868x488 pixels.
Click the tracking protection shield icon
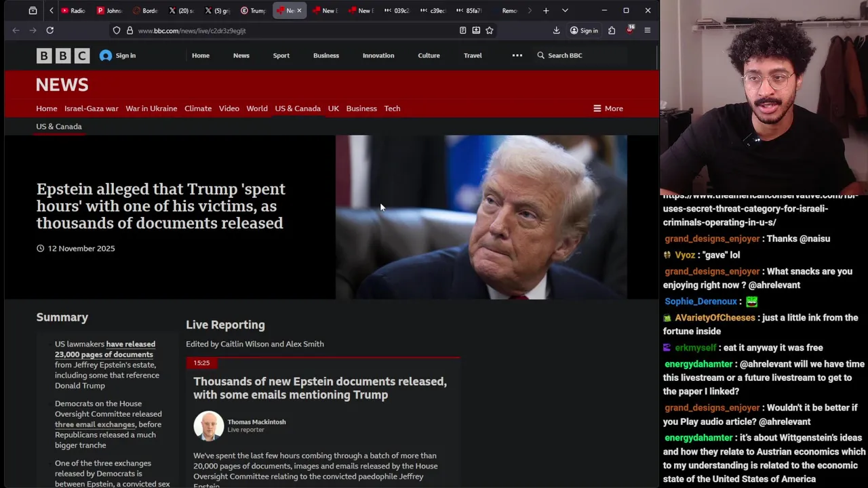pyautogui.click(x=117, y=30)
